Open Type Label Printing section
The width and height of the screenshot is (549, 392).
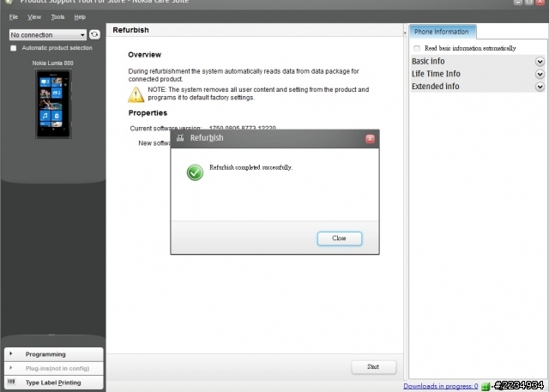(x=54, y=383)
